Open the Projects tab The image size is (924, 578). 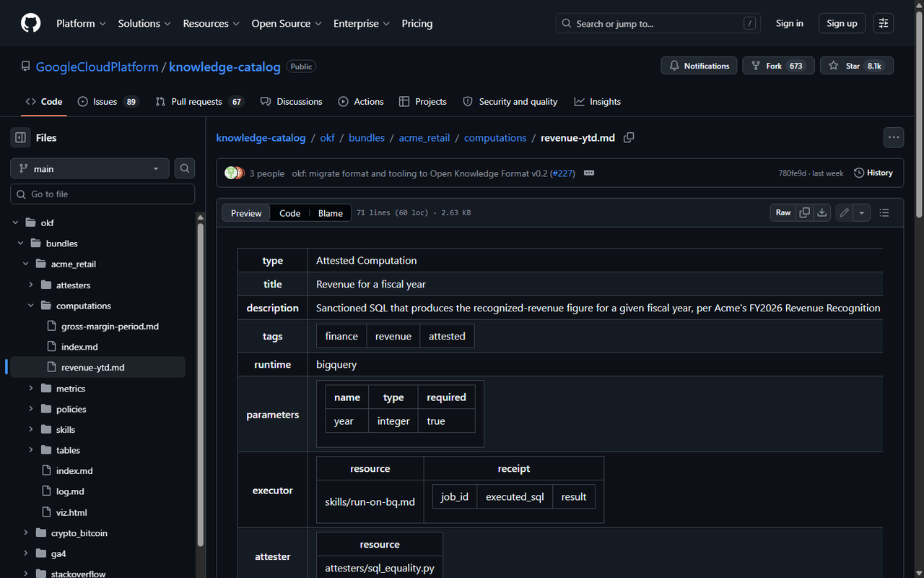coord(423,102)
